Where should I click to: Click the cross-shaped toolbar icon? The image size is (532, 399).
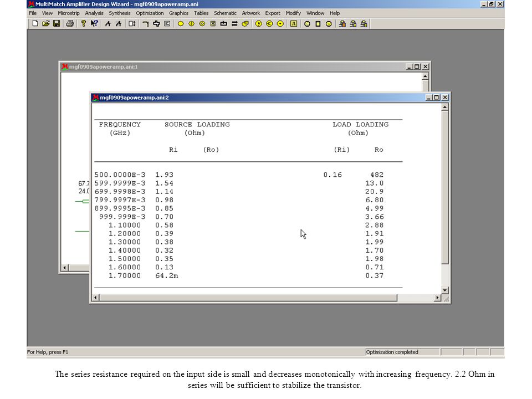point(156,24)
